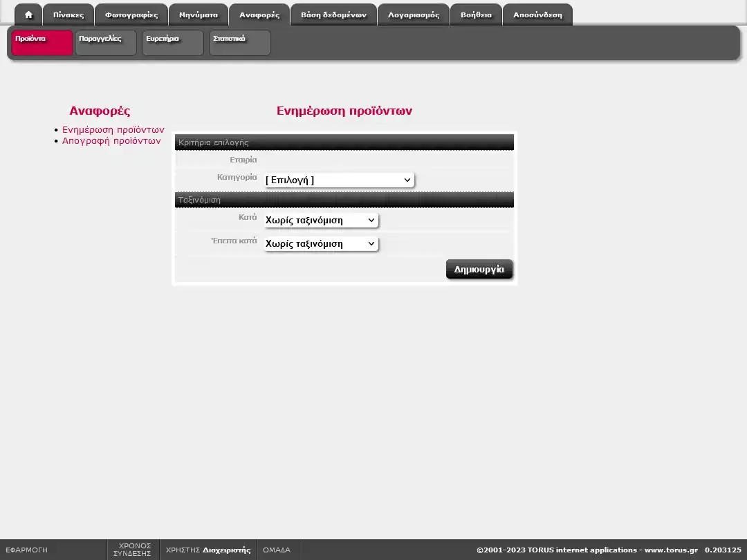Select the Αναφορές tab
The image size is (747, 560).
tap(259, 15)
